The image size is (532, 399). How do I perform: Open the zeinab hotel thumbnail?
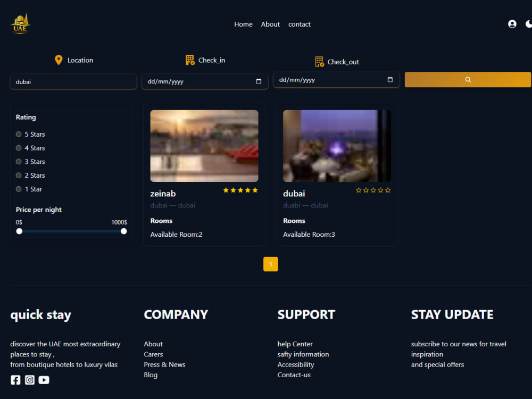tap(204, 146)
